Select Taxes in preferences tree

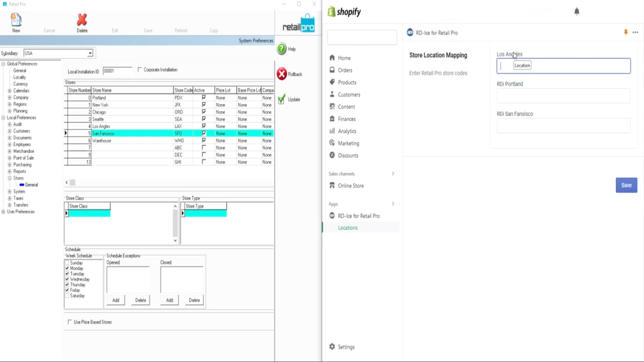19,198
